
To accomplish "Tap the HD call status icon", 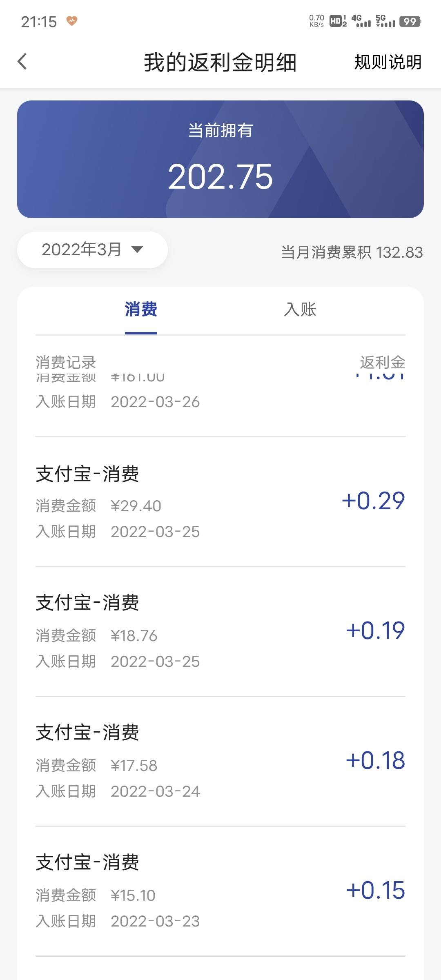I will coord(338,21).
